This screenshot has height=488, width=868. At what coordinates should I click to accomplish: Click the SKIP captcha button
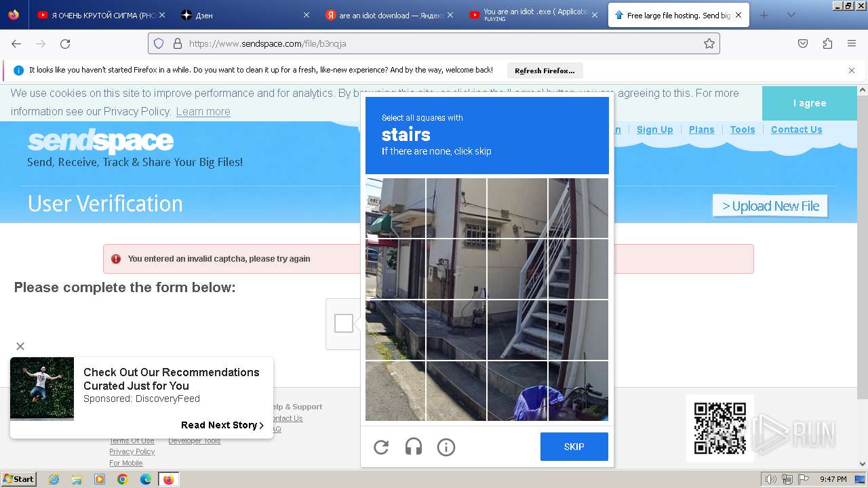574,447
